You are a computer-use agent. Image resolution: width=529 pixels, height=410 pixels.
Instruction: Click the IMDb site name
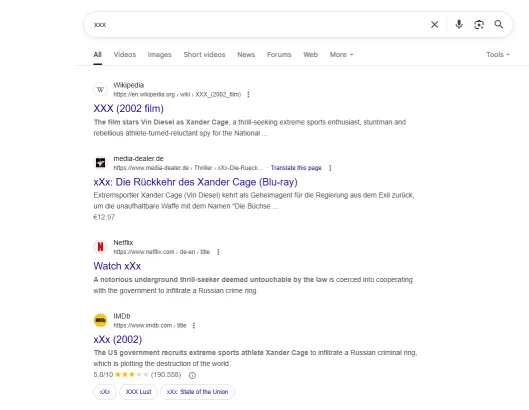coord(122,316)
